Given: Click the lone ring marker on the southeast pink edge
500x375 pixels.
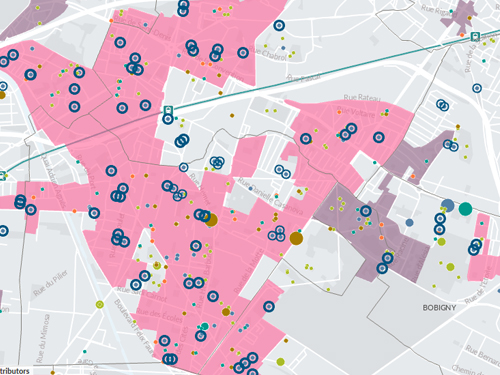Looking at the screenshot, I should click(x=269, y=306).
